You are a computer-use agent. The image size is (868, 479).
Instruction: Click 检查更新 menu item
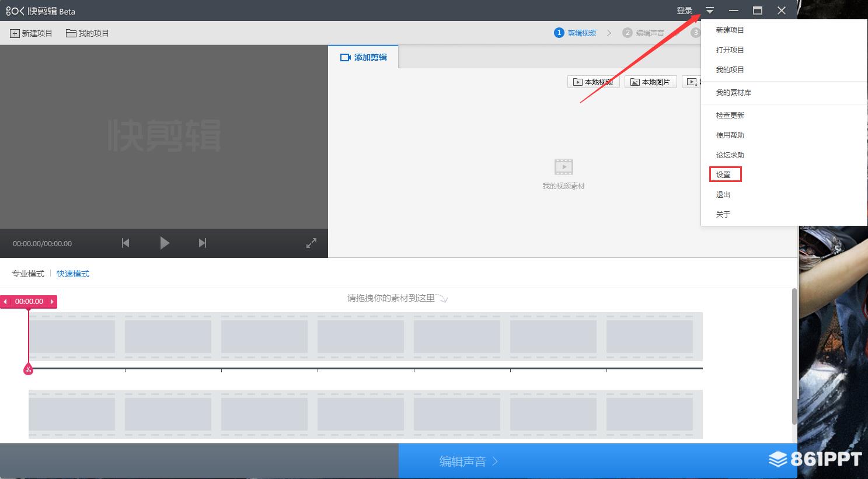(x=730, y=115)
